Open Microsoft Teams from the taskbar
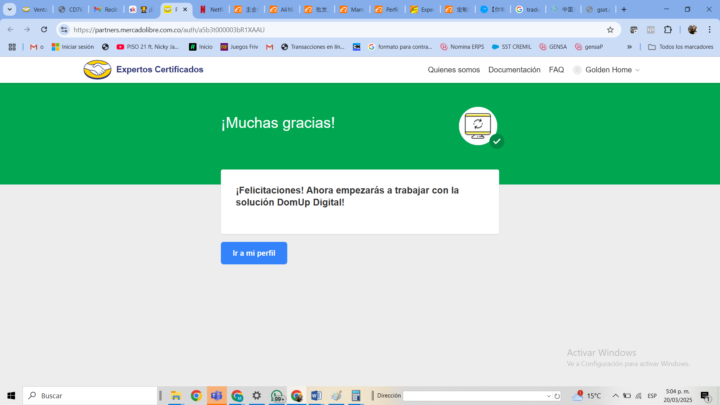Screen dimensions: 720x405 click(216, 396)
